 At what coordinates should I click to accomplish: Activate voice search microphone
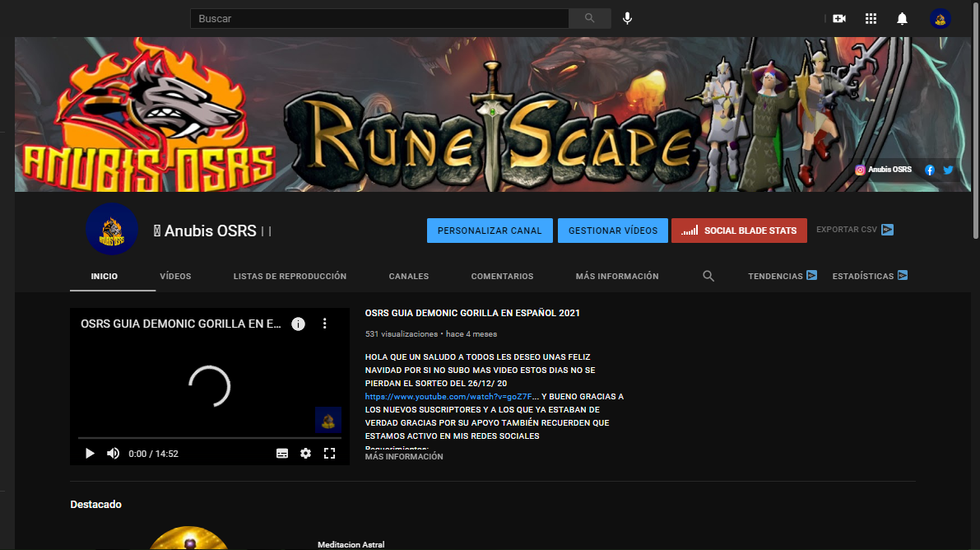627,18
